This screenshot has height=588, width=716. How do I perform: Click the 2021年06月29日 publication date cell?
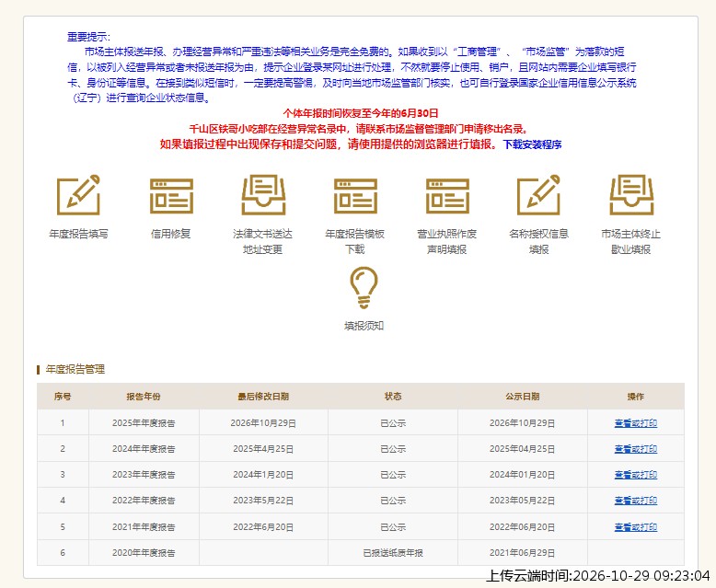[x=523, y=553]
